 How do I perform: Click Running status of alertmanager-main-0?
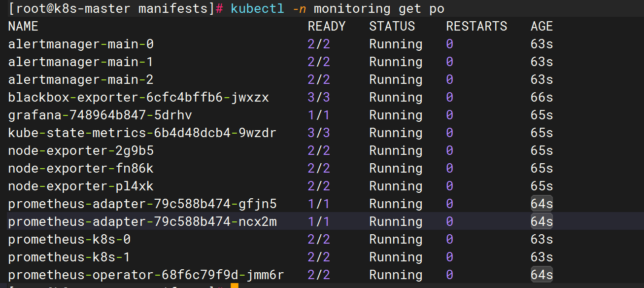(x=396, y=44)
